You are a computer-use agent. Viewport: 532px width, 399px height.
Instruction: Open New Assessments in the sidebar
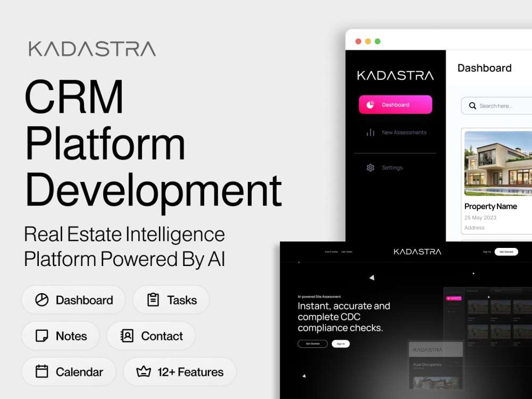[396, 132]
